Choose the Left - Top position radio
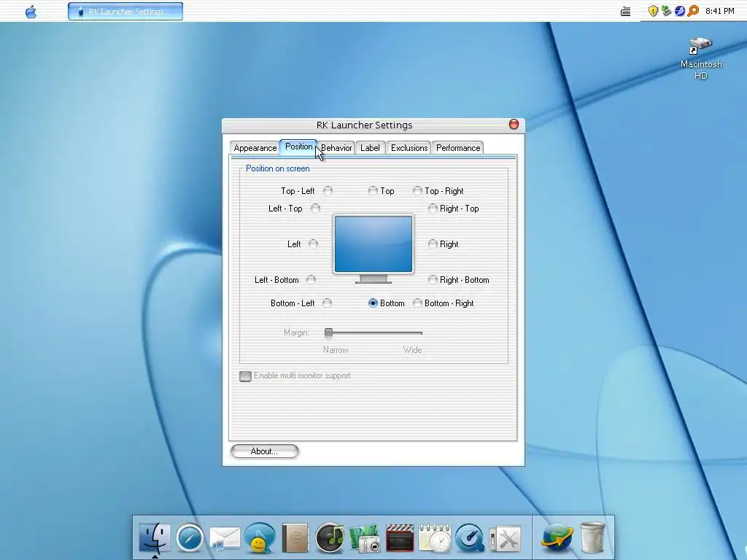Screen dimensions: 747x560 click(315, 209)
